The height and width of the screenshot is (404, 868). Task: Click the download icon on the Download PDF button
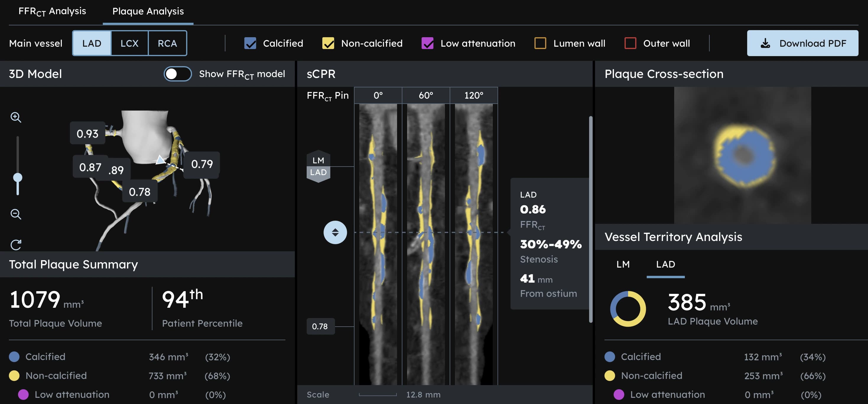765,43
